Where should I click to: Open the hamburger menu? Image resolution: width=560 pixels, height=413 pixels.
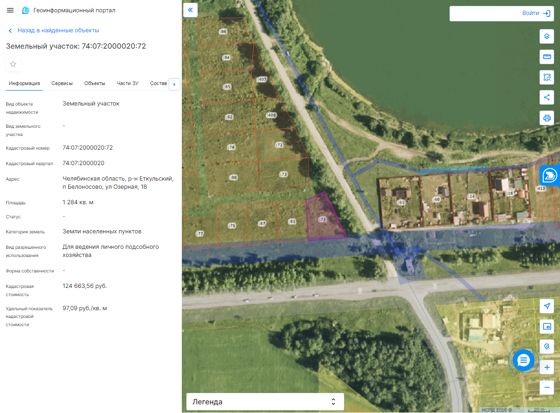click(x=10, y=10)
